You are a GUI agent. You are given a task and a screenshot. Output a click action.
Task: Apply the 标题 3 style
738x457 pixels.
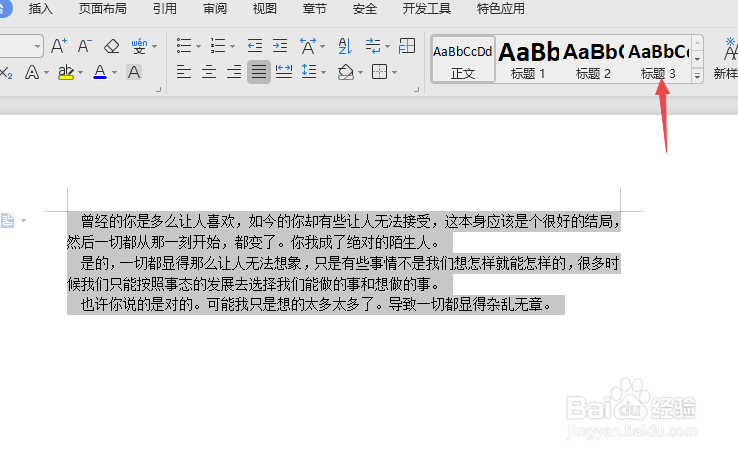pyautogui.click(x=658, y=59)
